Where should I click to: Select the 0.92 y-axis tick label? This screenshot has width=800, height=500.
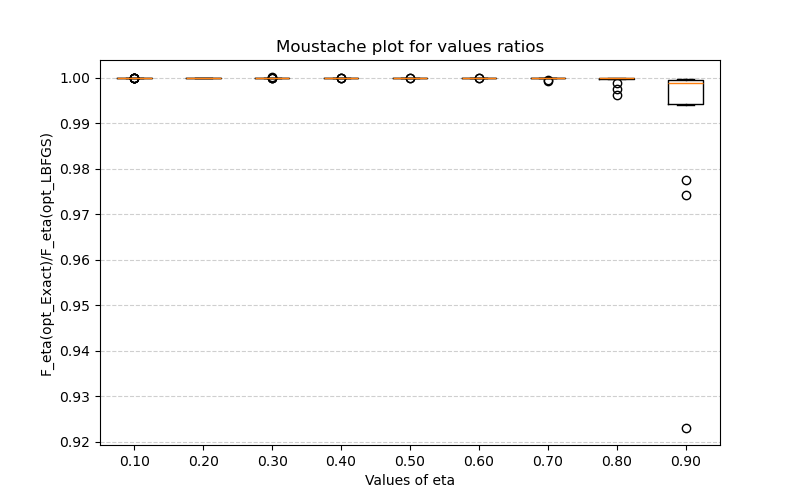(x=78, y=442)
